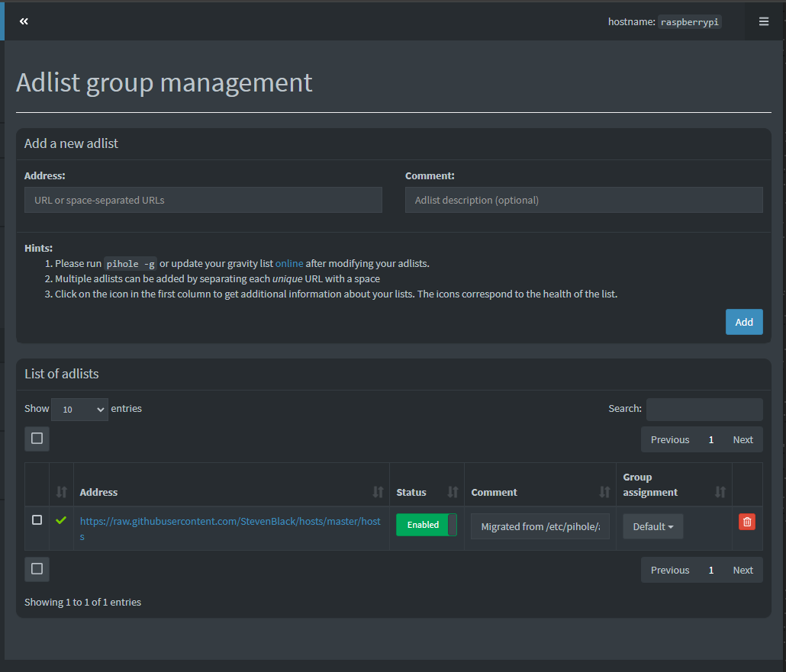This screenshot has width=786, height=672.
Task: Click the Address column header text
Action: 98,492
